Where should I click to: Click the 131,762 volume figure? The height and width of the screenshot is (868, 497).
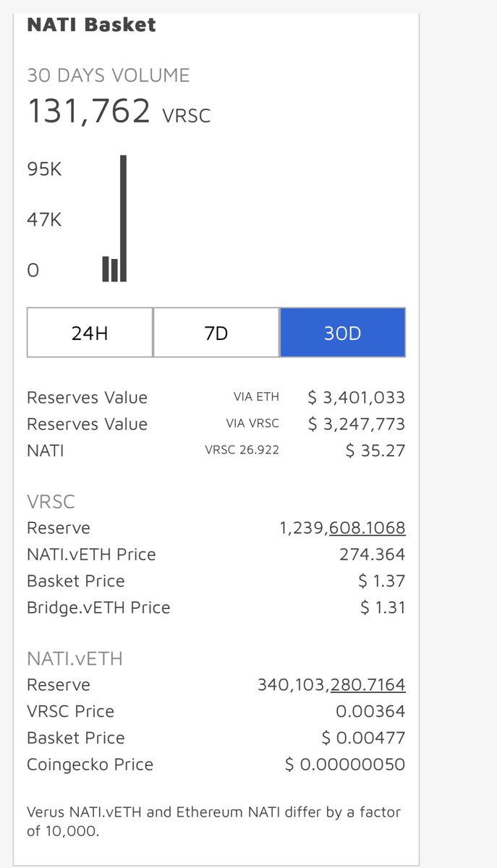(x=89, y=111)
